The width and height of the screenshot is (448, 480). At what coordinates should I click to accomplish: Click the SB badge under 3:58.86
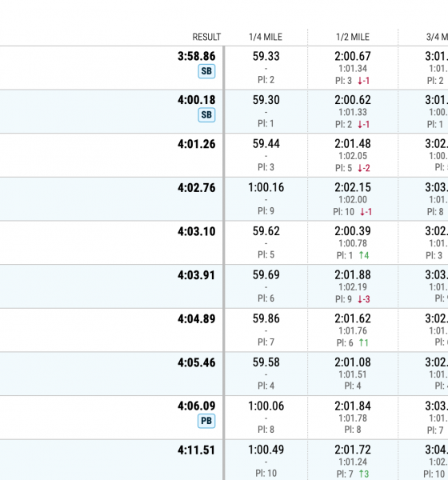206,71
